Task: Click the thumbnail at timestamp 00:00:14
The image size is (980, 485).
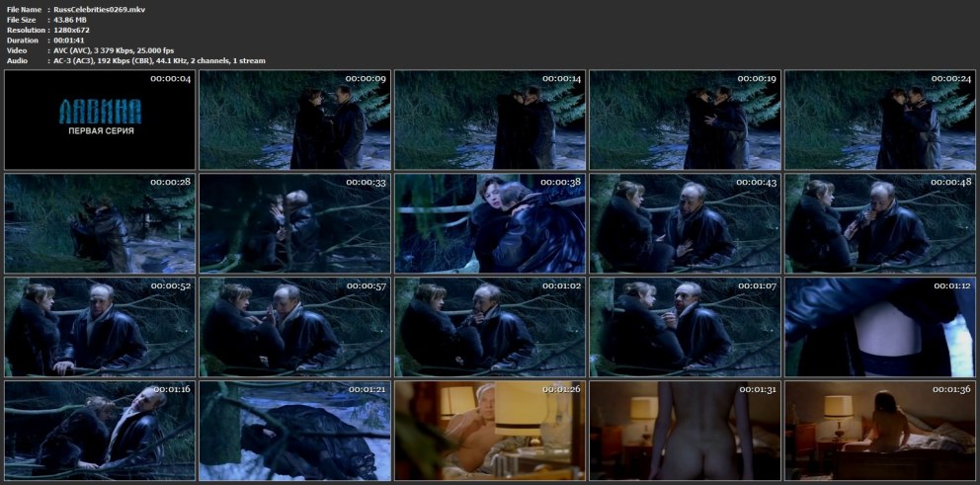Action: 490,120
